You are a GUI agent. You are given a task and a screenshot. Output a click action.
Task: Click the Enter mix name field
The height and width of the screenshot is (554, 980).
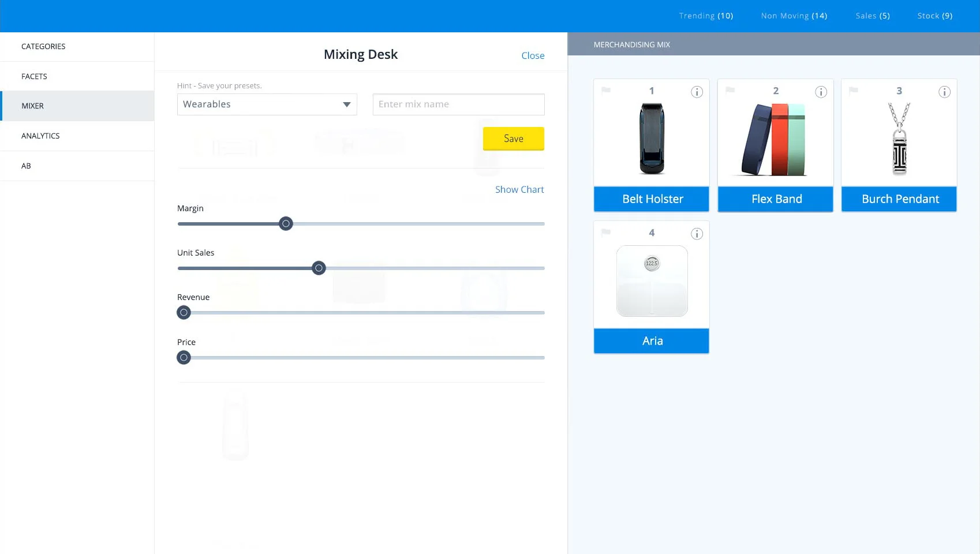click(x=458, y=104)
